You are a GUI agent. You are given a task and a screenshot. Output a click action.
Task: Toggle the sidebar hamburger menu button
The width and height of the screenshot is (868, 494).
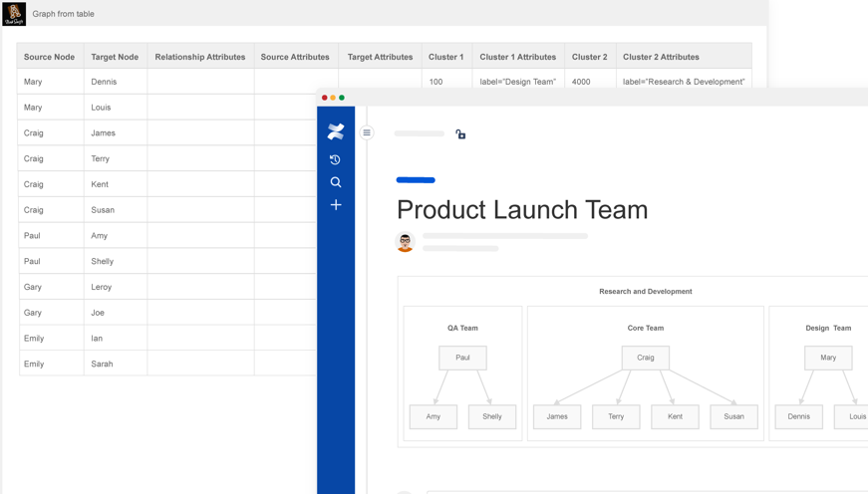(367, 132)
